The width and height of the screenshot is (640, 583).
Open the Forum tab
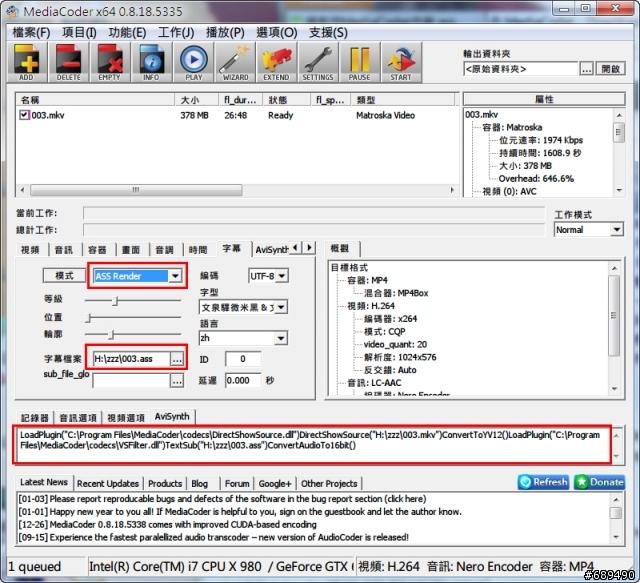coord(237,483)
